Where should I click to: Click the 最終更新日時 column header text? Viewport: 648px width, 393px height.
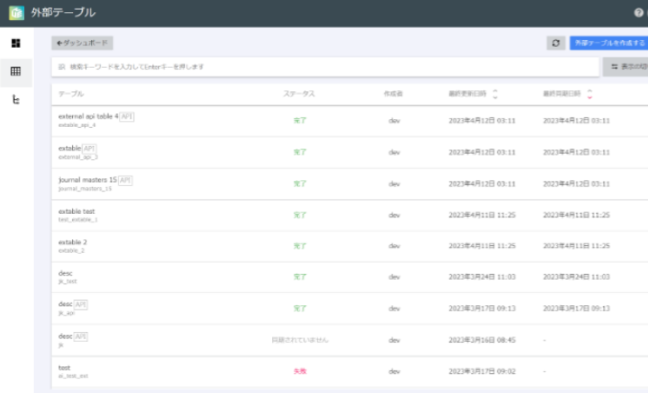pos(467,94)
